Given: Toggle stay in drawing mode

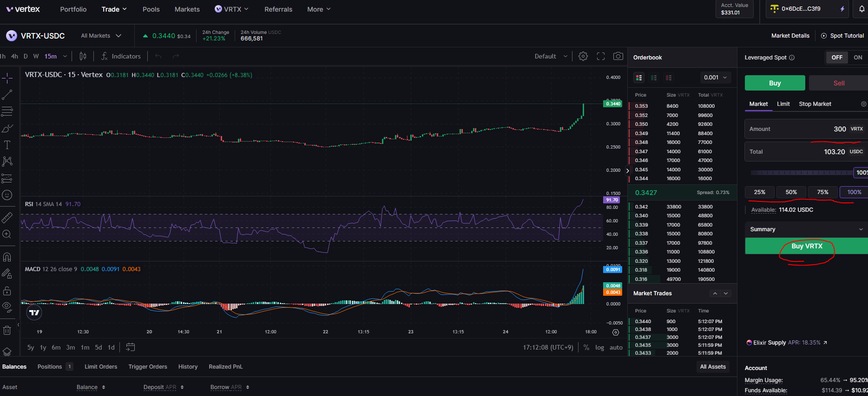Looking at the screenshot, I should [x=7, y=274].
